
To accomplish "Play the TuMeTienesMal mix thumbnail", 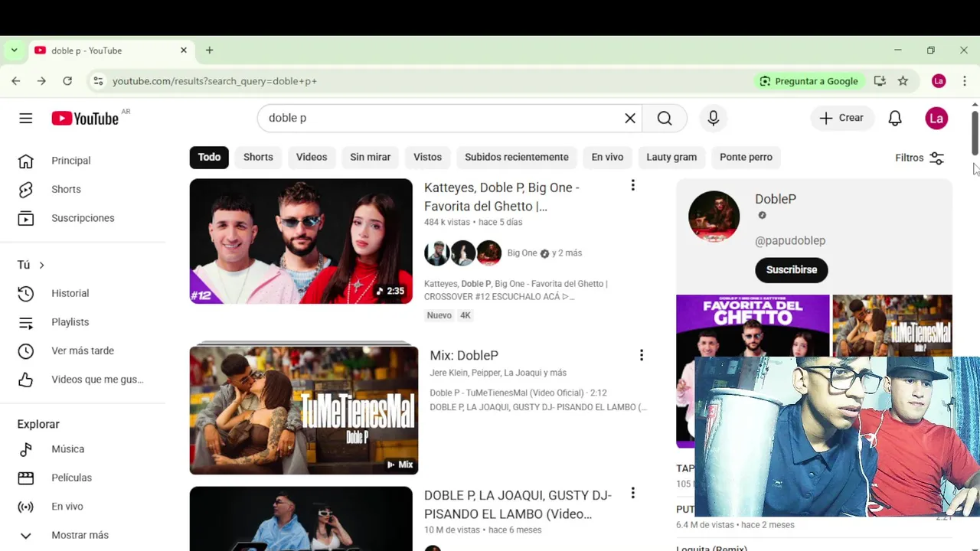I will (x=304, y=410).
